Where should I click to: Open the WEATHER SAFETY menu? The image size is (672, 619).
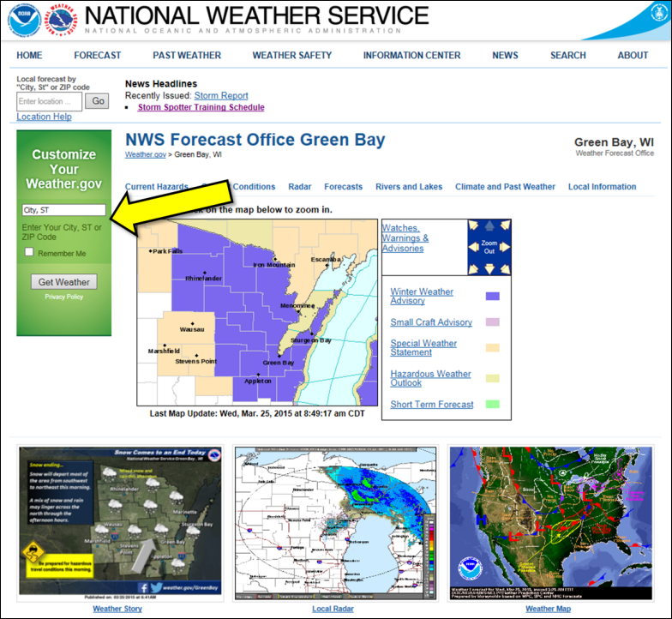[x=291, y=55]
